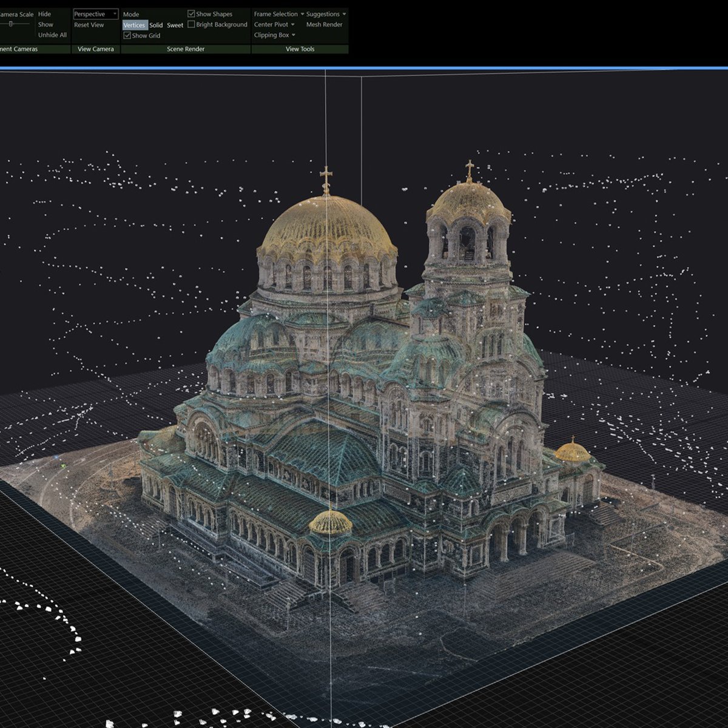Click the Mesh Render tool
Screen dimensions: 728x728
325,25
